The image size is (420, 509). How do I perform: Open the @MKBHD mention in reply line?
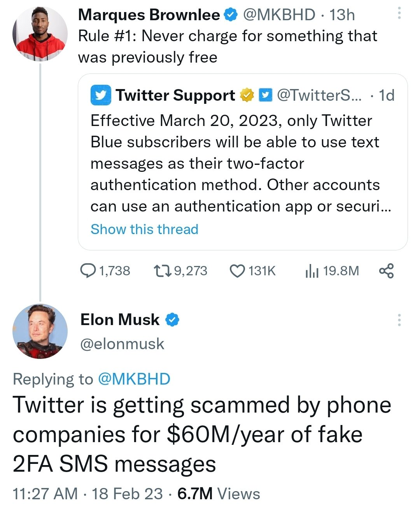point(134,379)
